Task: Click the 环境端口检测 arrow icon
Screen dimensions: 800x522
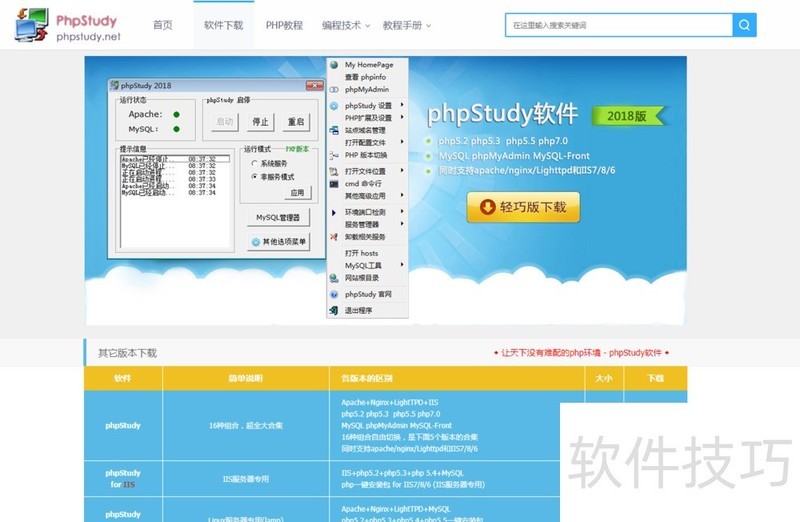Action: click(x=334, y=212)
